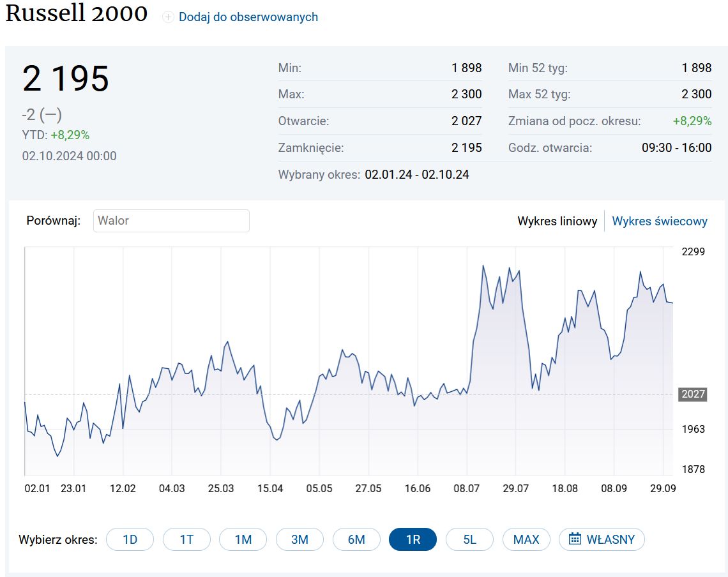Click the 15.04 date label on the axis
The height and width of the screenshot is (577, 728).
coord(270,488)
